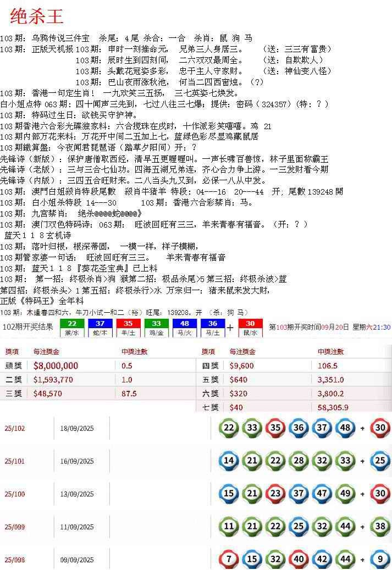Open draw 25/100 link
This screenshot has width=392, height=570.
[x=15, y=494]
